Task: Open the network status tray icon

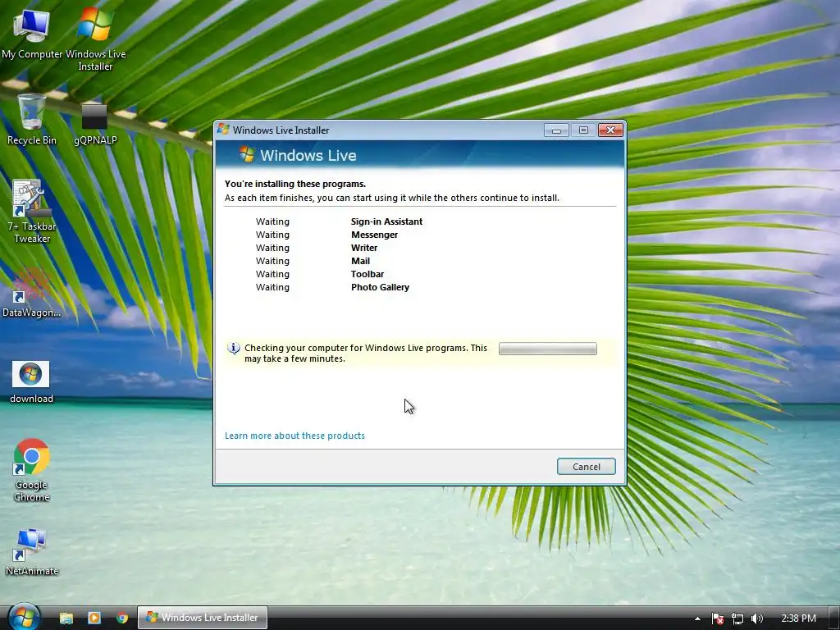Action: click(737, 619)
